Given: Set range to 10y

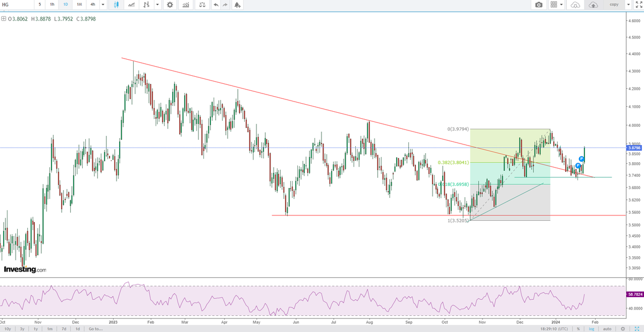Looking at the screenshot, I should coord(8,328).
